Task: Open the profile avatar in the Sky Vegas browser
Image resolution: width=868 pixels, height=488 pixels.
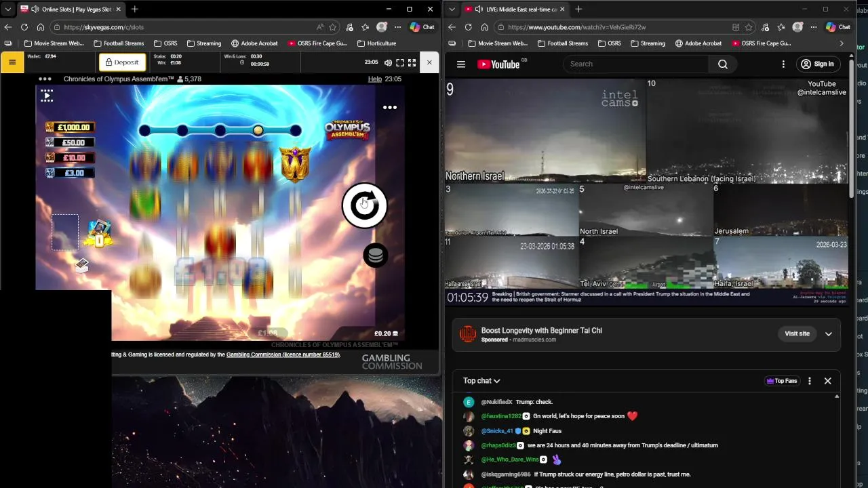Action: click(382, 27)
